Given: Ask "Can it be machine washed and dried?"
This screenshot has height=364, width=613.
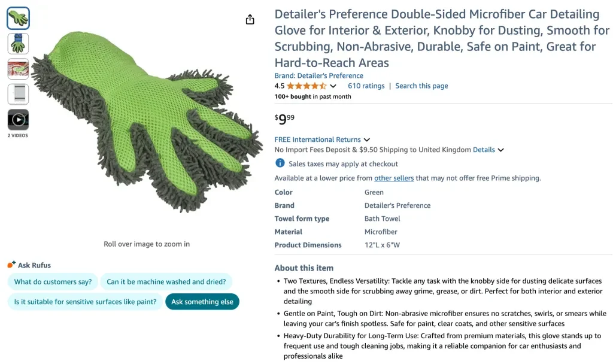Looking at the screenshot, I should (166, 282).
